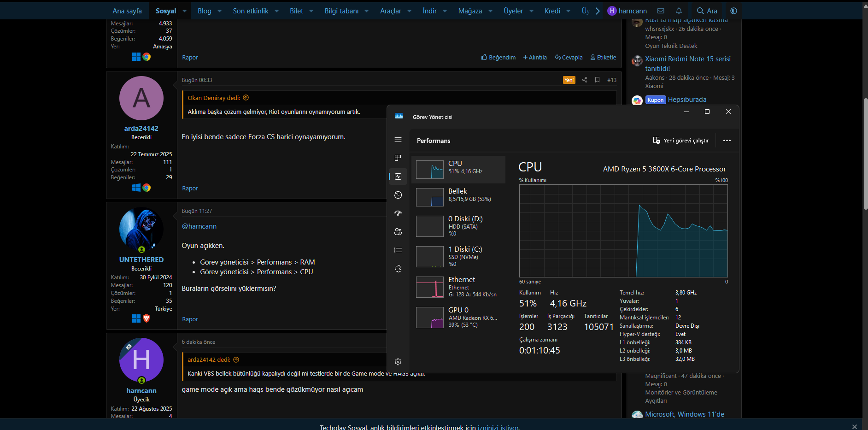This screenshot has width=868, height=430.
Task: Click Etiketle on the post
Action: click(603, 58)
